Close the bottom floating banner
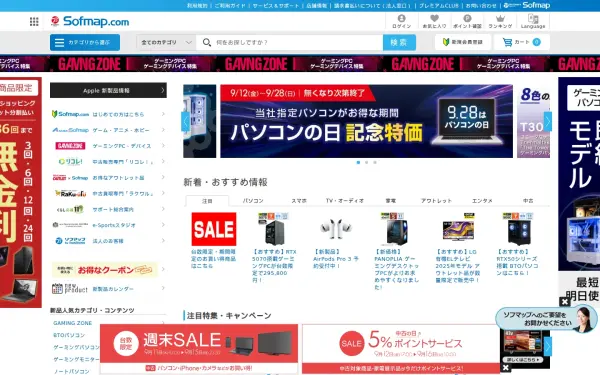600x375 pixels. click(x=506, y=368)
